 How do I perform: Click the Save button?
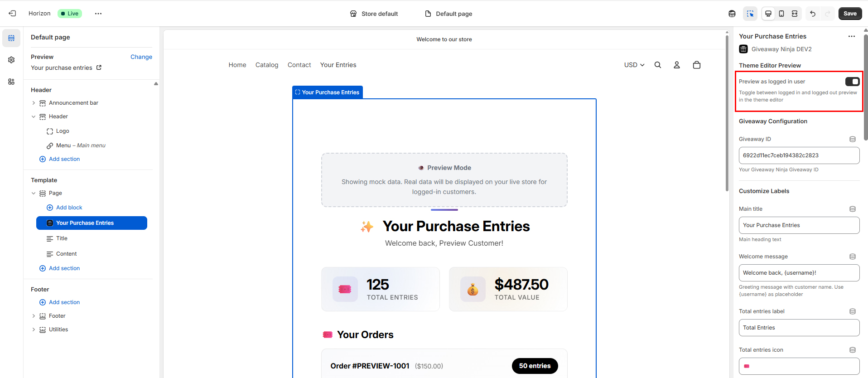coord(850,14)
